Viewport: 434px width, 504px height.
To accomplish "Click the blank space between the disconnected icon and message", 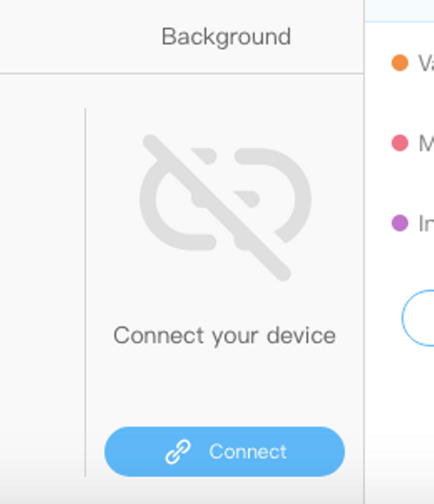I will click(x=225, y=302).
